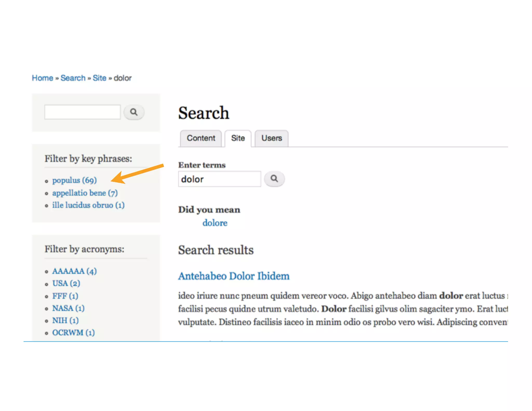This screenshot has height=411, width=532.
Task: Filter by ille lucidus obruo (1)
Action: 88,205
